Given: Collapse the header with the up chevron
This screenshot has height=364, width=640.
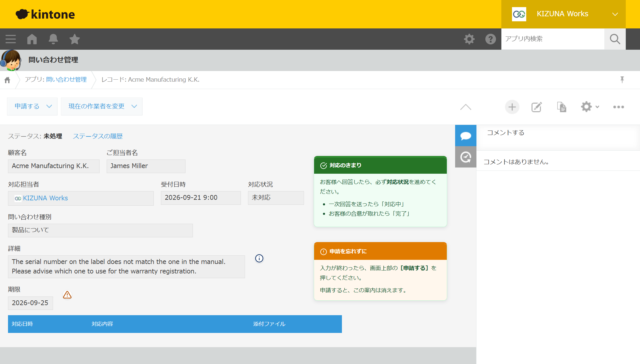Looking at the screenshot, I should point(466,107).
